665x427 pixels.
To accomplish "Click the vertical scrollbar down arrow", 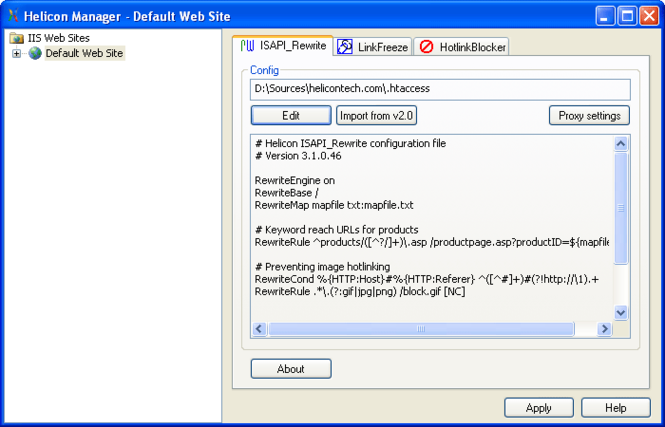I will point(620,313).
